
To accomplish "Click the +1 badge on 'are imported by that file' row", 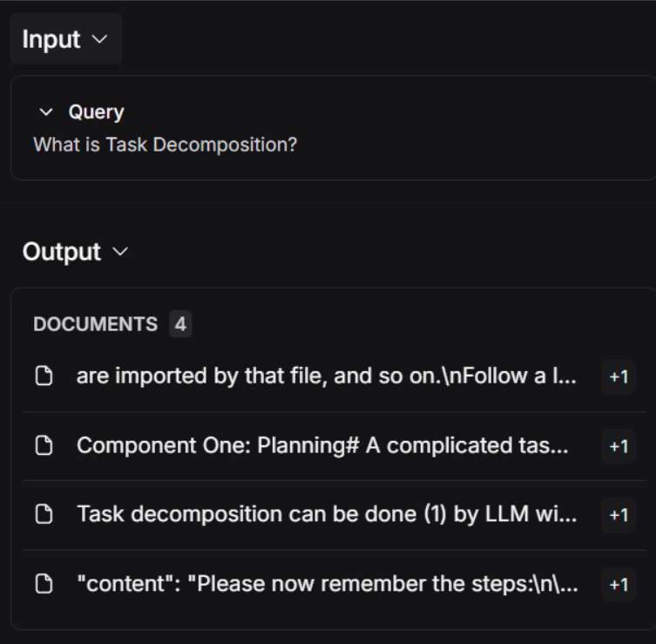I will coord(619,377).
